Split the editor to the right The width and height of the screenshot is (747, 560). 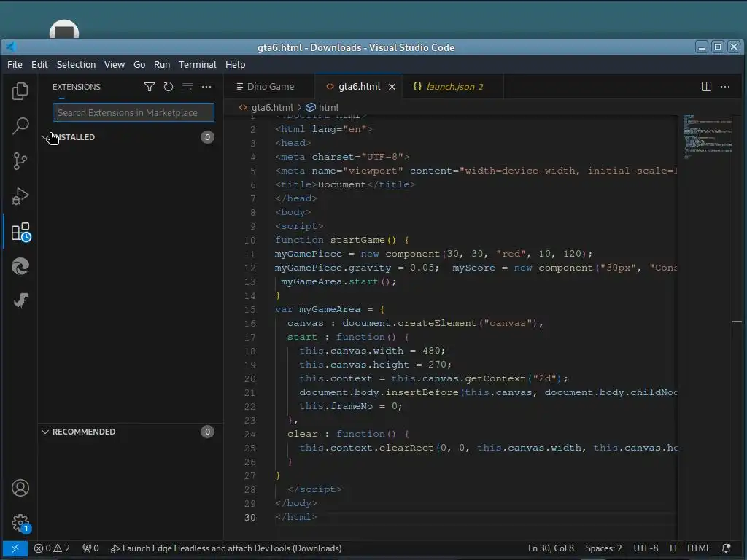pyautogui.click(x=706, y=87)
